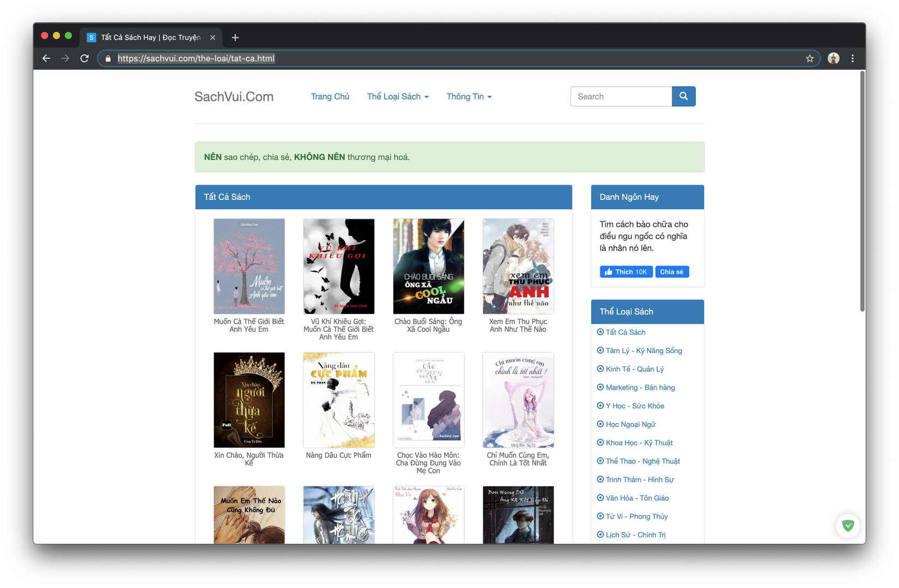Click the Facebook Thích 10K button
The width and height of the screenshot is (899, 588).
coord(626,272)
